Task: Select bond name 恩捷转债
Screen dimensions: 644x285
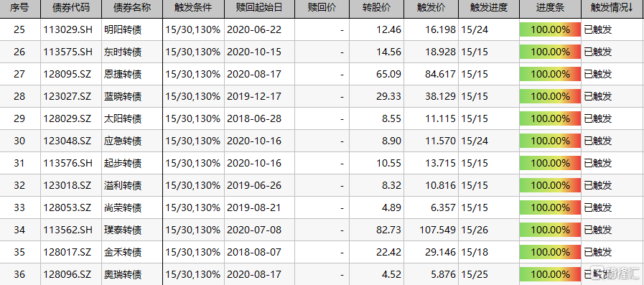Action: 123,74
